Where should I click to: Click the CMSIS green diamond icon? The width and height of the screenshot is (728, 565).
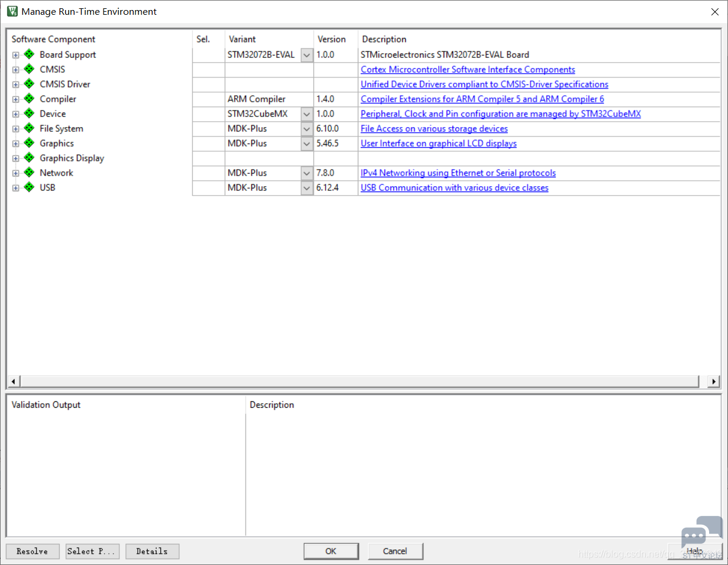[29, 69]
